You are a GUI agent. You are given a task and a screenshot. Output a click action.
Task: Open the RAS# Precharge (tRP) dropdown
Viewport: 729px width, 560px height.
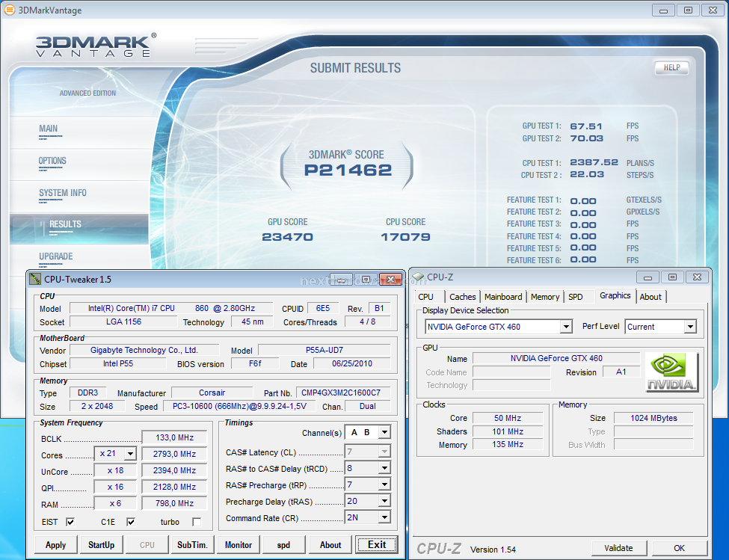[x=384, y=484]
